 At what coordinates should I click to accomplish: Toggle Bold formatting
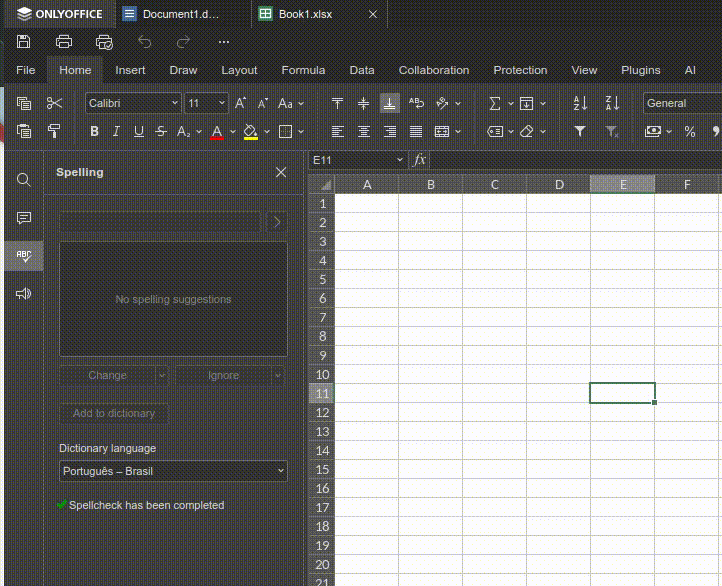tap(94, 131)
